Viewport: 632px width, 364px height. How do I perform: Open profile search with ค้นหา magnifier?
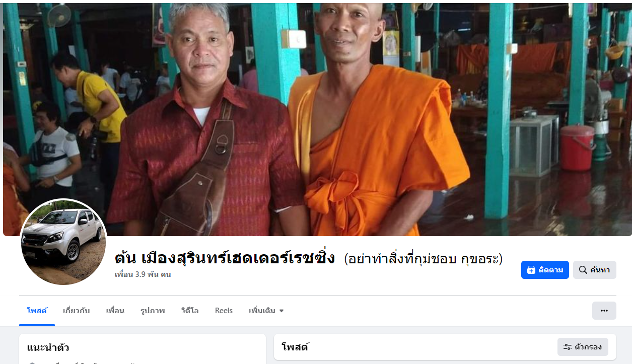[x=594, y=270]
